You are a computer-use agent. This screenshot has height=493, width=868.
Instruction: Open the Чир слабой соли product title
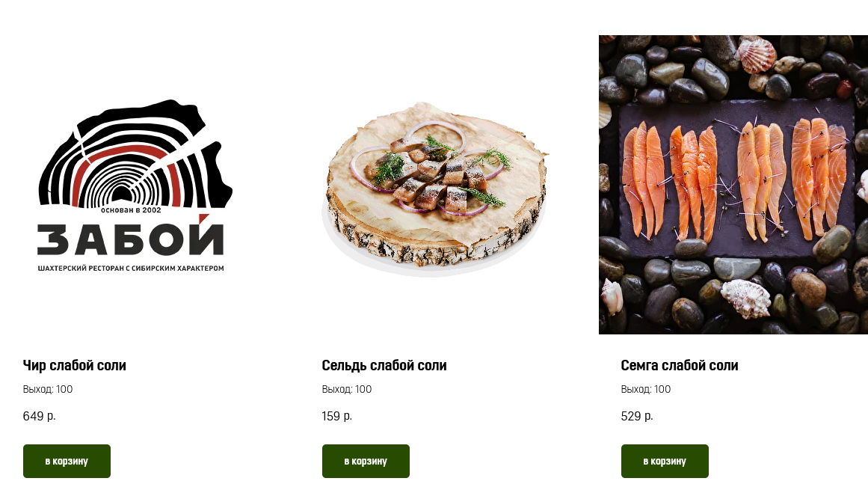[x=74, y=366]
